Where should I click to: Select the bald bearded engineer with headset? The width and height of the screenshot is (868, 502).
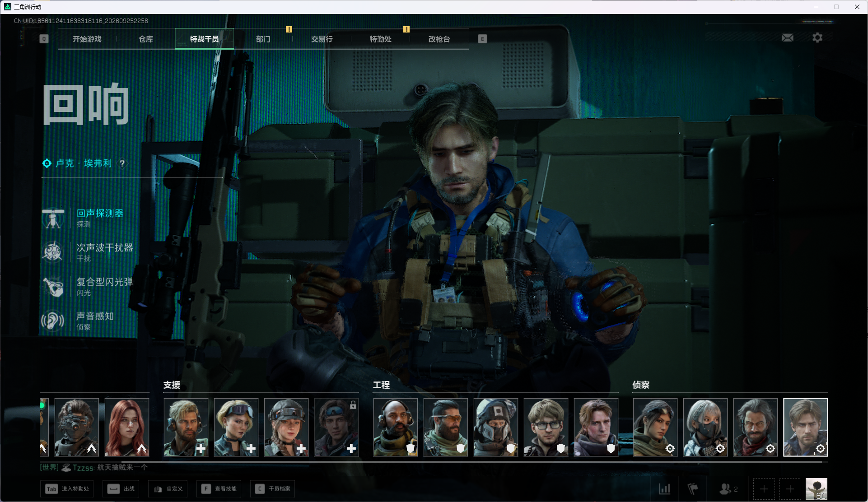396,427
